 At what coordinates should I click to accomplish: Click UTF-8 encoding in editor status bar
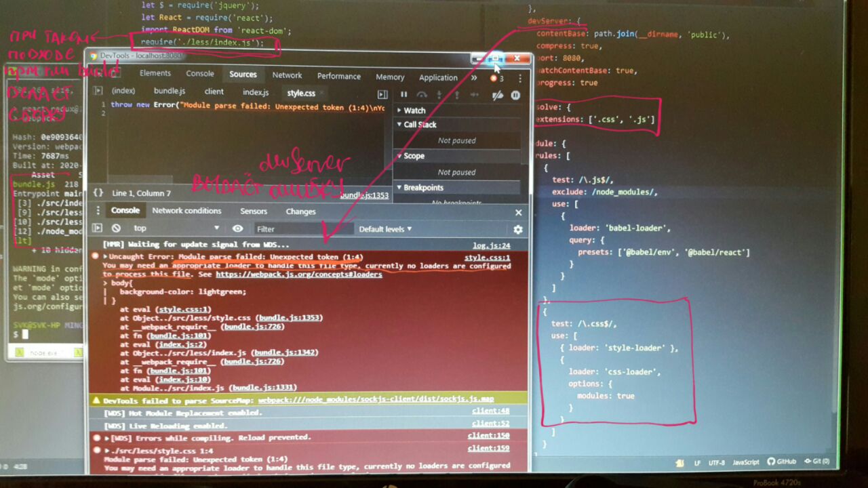click(716, 462)
